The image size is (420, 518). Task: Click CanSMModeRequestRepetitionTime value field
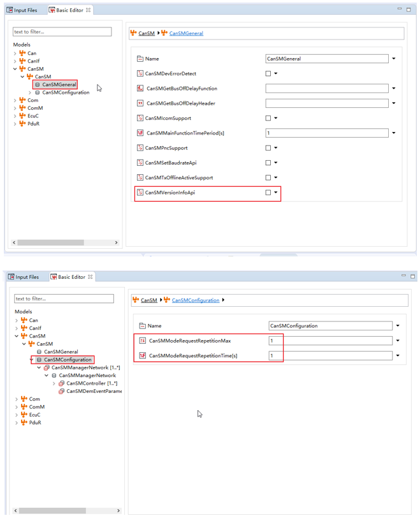331,355
